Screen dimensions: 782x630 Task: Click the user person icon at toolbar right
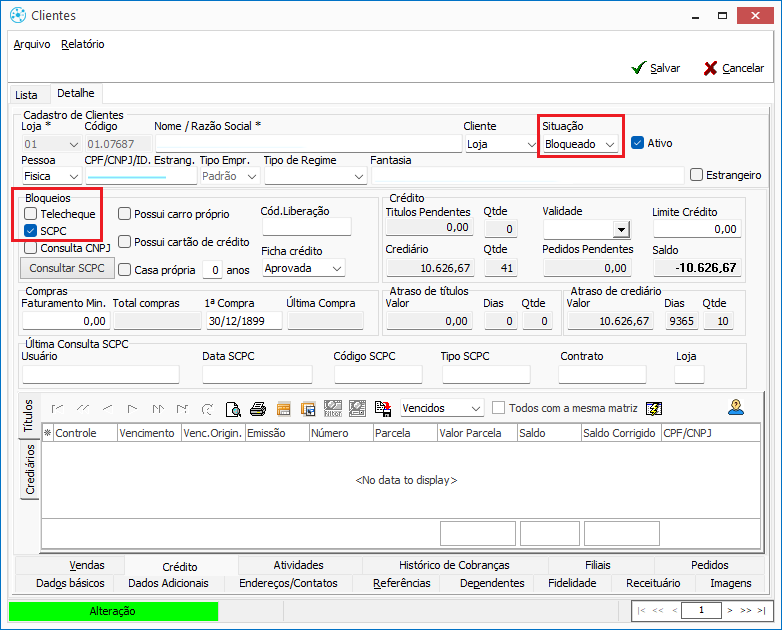[736, 407]
